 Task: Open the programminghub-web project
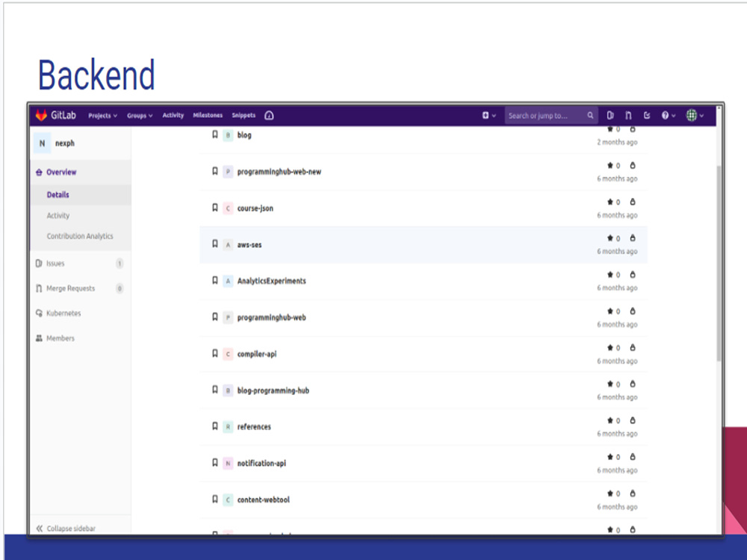click(x=272, y=317)
